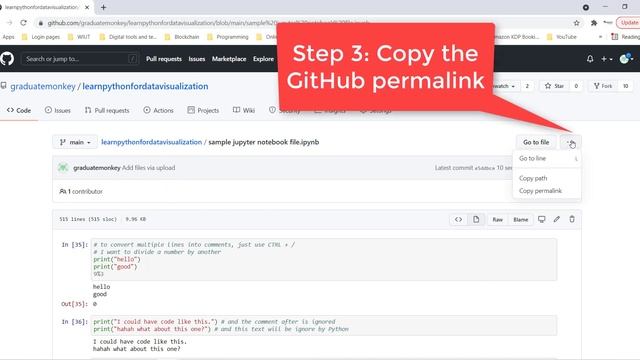Open the Blockchain bookmark folder
The image size is (640, 360).
(x=182, y=37)
